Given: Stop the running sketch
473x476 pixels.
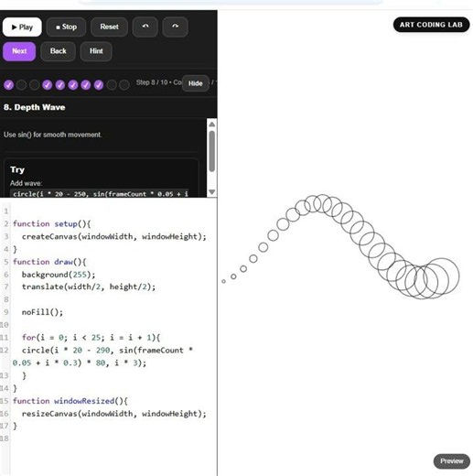Looking at the screenshot, I should [66, 27].
